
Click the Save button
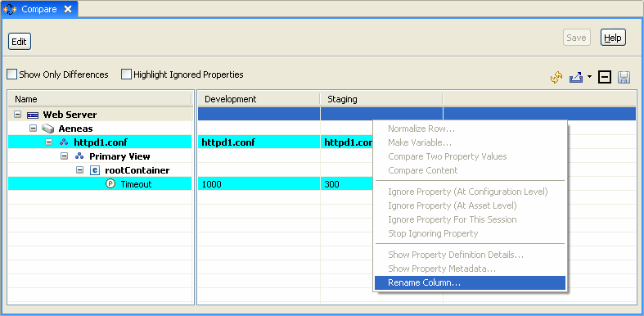pos(577,38)
